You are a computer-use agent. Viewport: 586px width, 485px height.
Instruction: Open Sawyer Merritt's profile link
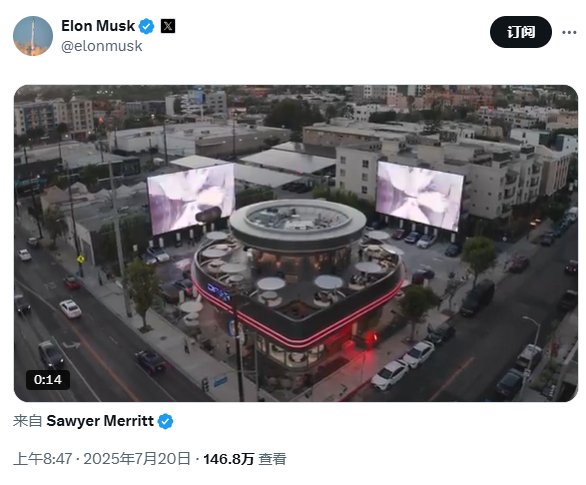pos(100,421)
